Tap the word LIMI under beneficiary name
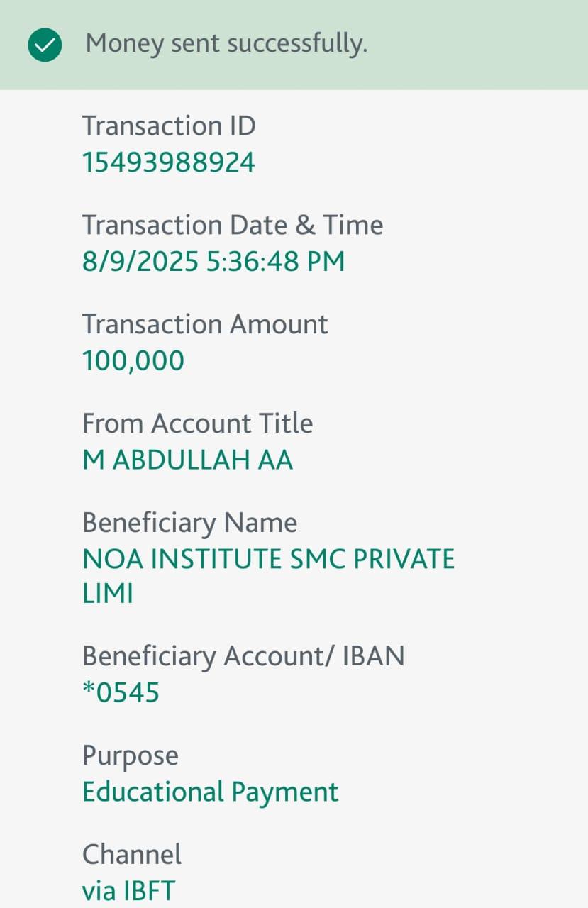588x908 pixels. coord(108,594)
